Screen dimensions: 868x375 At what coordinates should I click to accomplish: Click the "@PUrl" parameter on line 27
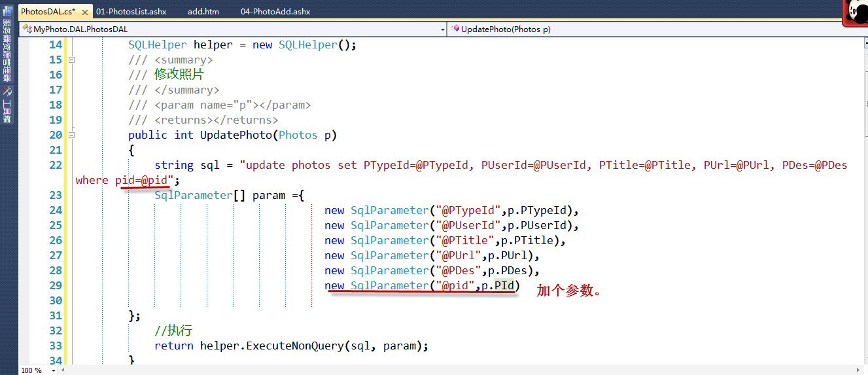click(x=459, y=255)
